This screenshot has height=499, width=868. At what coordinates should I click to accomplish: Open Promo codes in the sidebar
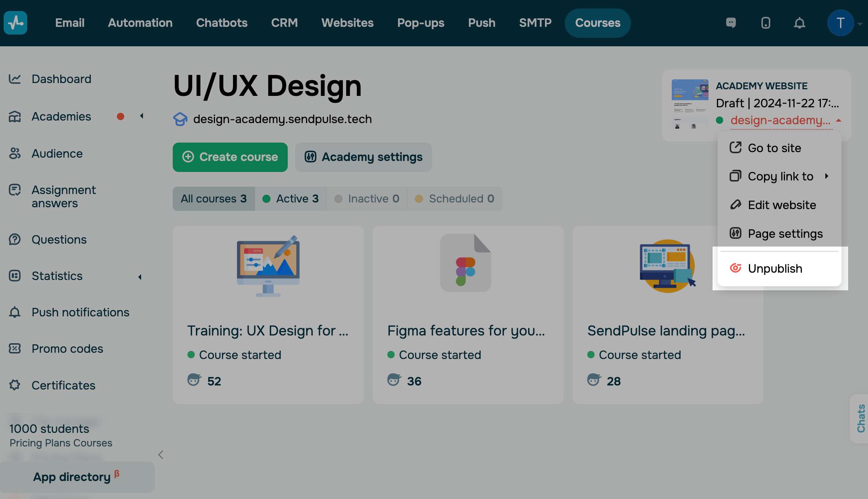67,348
